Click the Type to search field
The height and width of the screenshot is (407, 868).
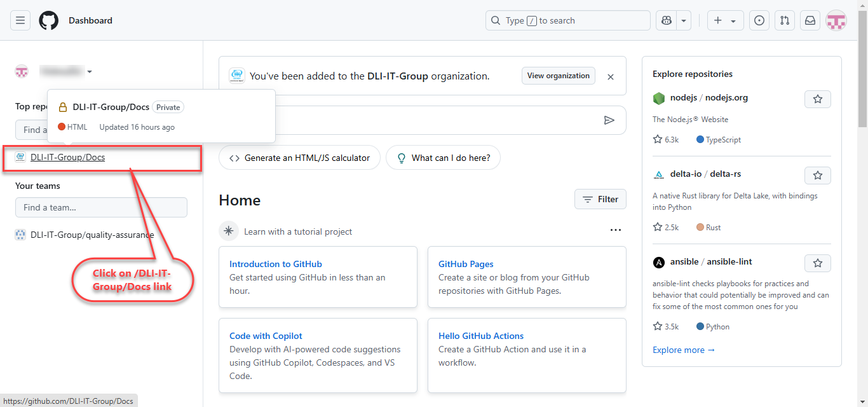coord(567,20)
